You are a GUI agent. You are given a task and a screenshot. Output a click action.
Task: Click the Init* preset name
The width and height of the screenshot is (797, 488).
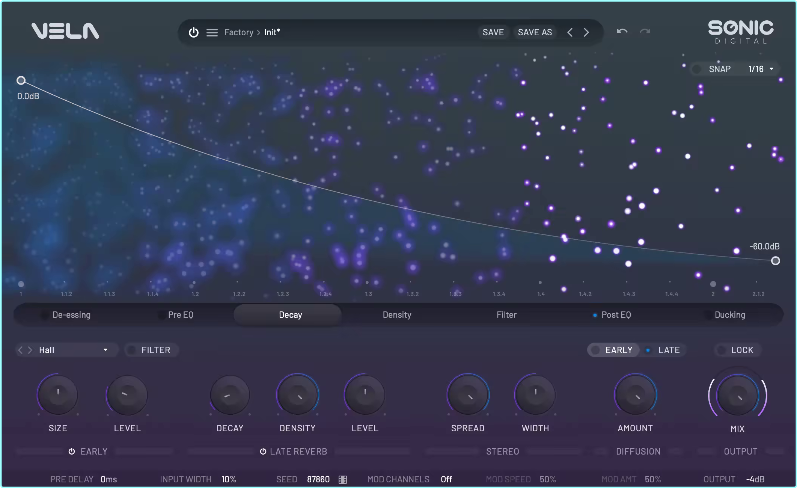coord(272,33)
